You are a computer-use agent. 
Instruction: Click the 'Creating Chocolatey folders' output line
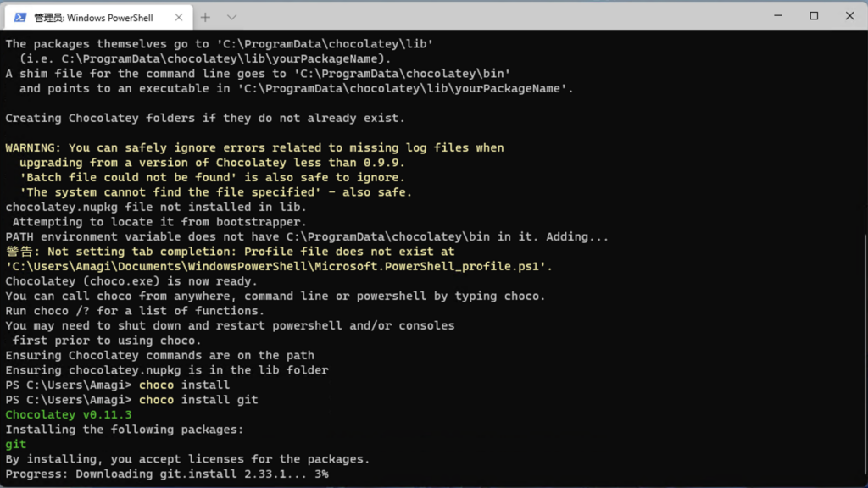coord(205,118)
